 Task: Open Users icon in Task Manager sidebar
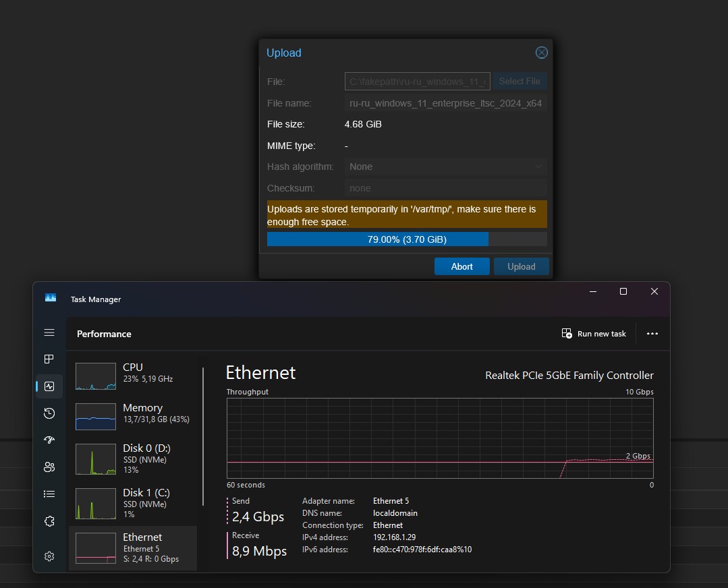pyautogui.click(x=49, y=467)
